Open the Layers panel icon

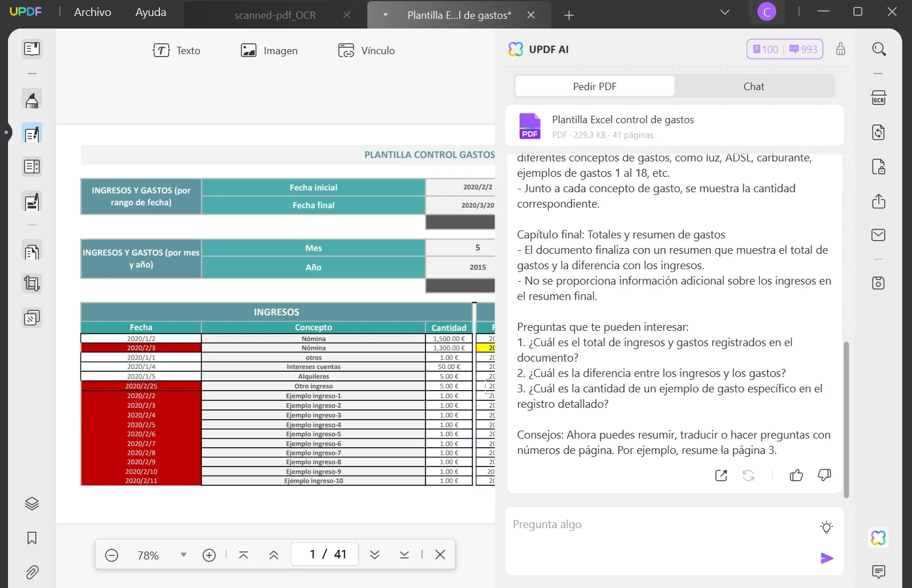tap(32, 504)
